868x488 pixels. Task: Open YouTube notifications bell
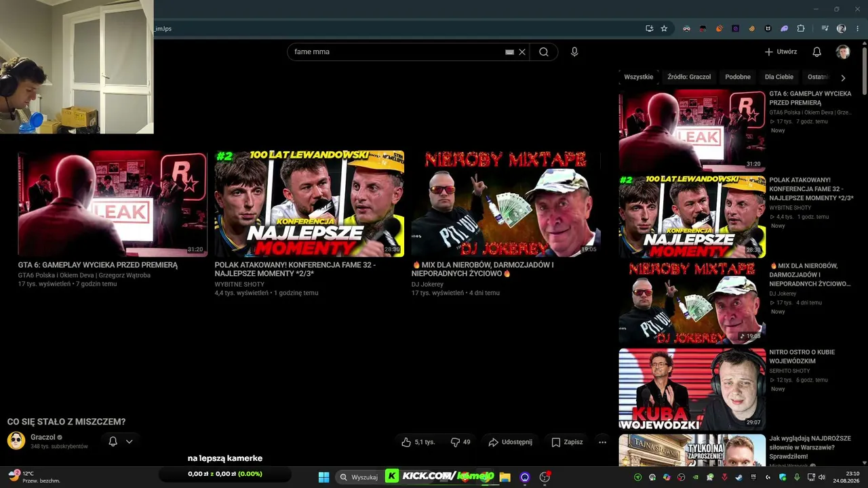817,52
